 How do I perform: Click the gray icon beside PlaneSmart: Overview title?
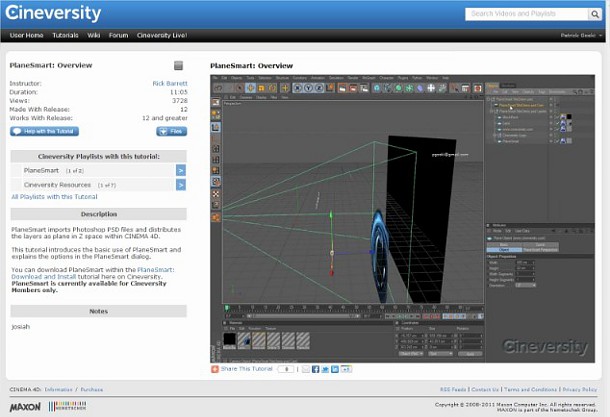pyautogui.click(x=178, y=65)
